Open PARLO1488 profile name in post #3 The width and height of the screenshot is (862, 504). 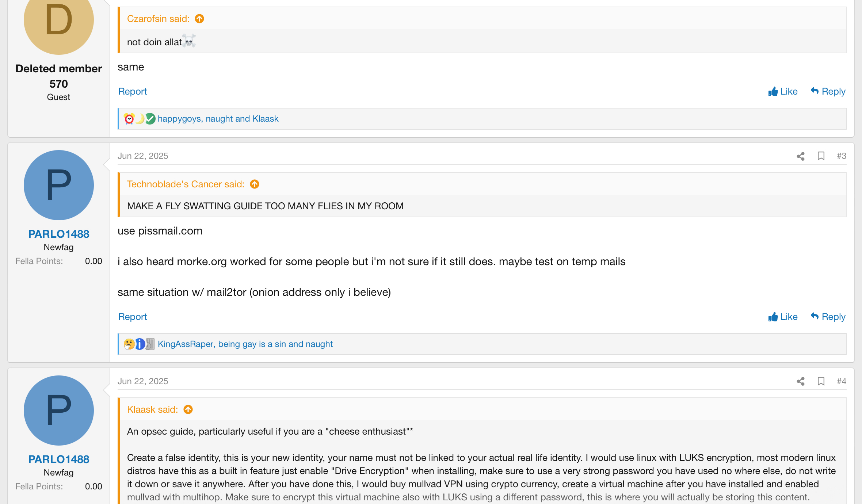coord(59,234)
